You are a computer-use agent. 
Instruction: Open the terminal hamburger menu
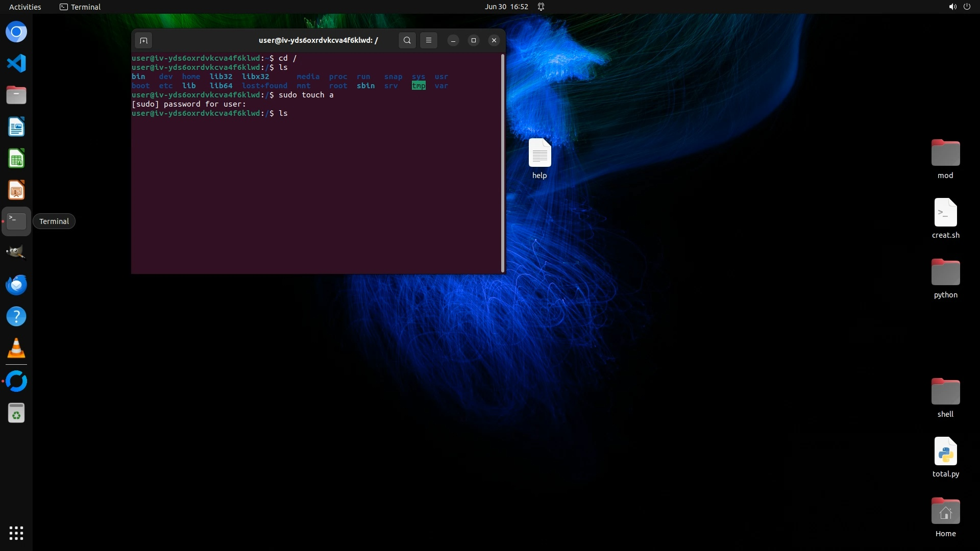pyautogui.click(x=429, y=40)
